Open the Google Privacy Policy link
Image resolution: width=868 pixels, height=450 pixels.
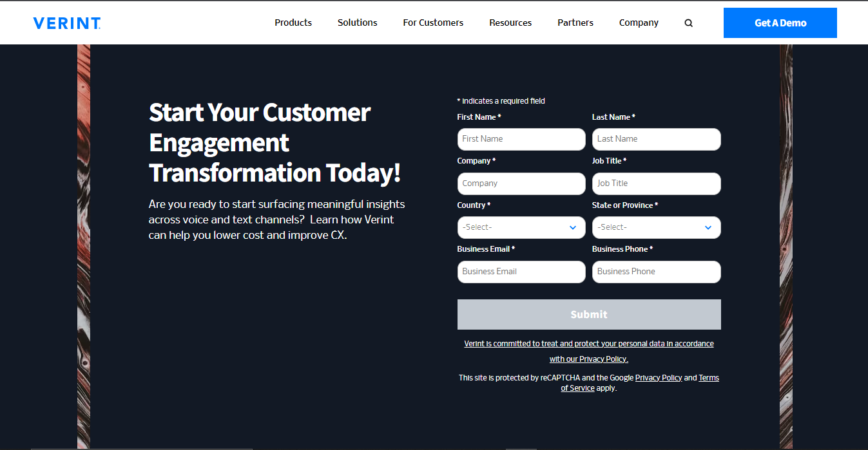tap(659, 378)
